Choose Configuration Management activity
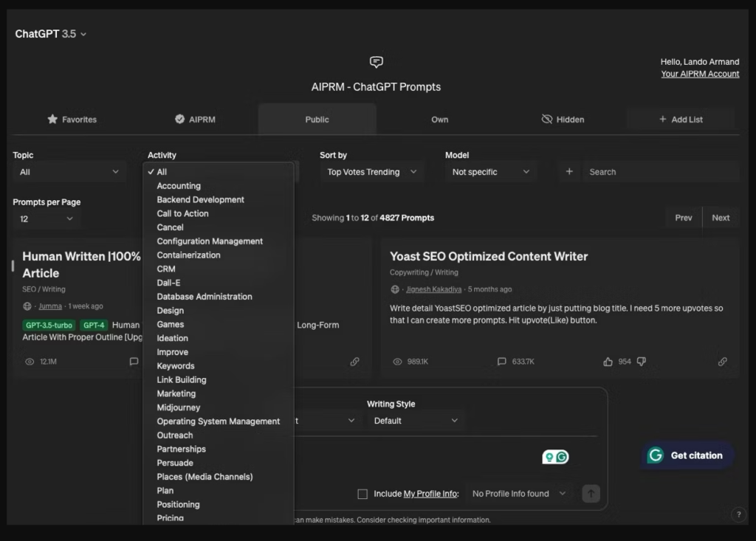 219,241
